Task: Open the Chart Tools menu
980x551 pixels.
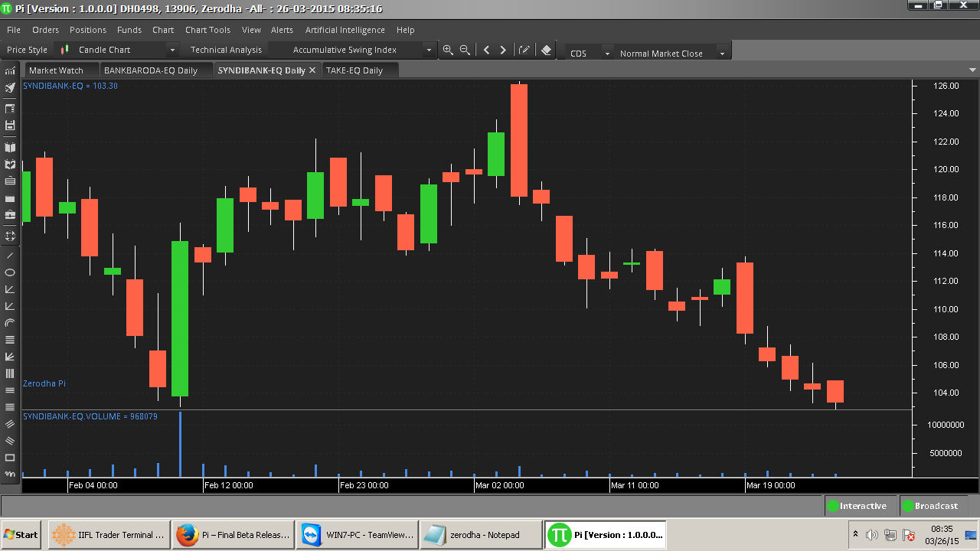Action: point(207,30)
